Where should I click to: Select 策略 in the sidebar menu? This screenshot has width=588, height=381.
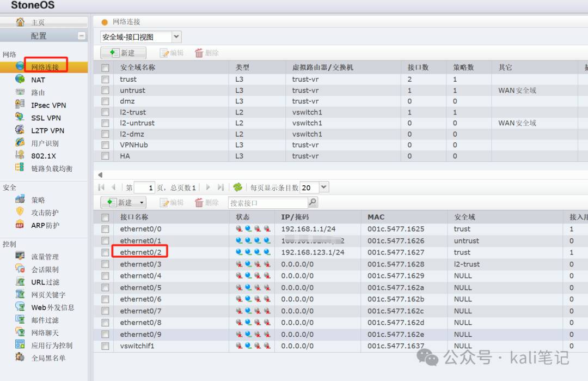pos(38,199)
